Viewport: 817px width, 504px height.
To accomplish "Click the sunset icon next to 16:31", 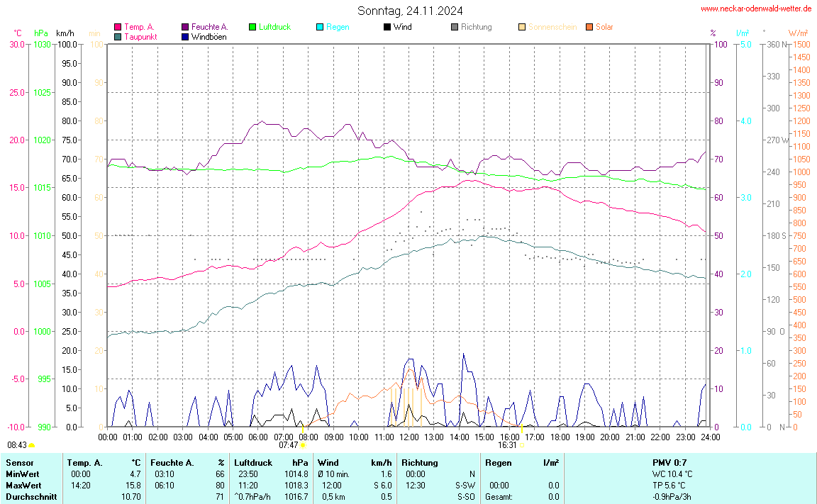I will coord(523,445).
